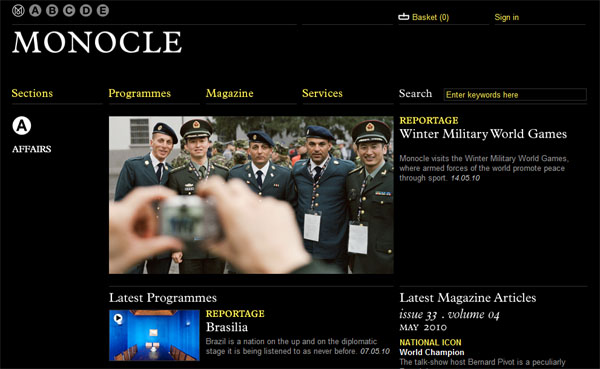
Task: Click the Monocle M logo icon in top bar
Action: tap(18, 11)
